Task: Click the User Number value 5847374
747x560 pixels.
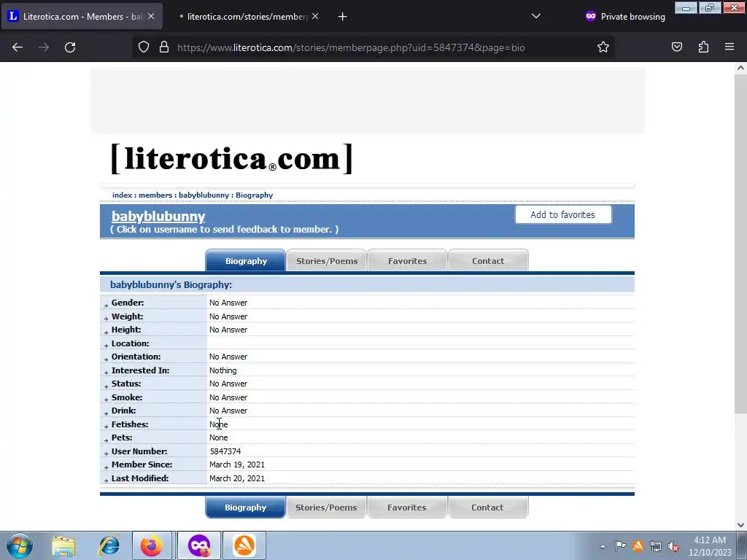Action: (x=225, y=451)
